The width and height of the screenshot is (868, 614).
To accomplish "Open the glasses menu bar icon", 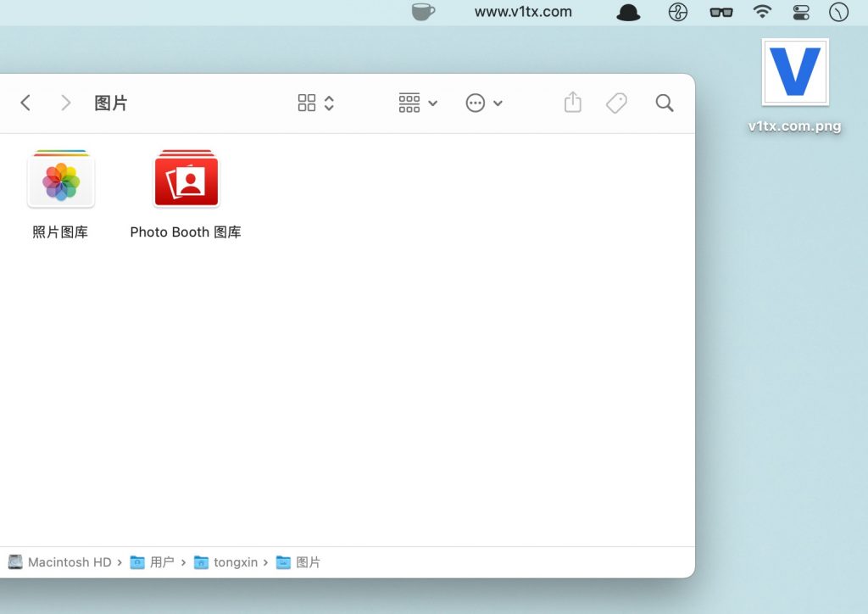I will 721,12.
